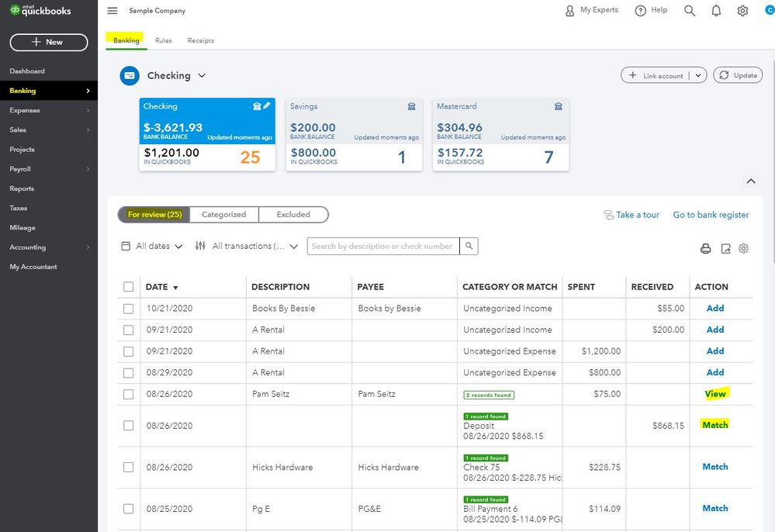Expand the Expenses sidebar submenu
The height and width of the screenshot is (532, 775).
88,110
